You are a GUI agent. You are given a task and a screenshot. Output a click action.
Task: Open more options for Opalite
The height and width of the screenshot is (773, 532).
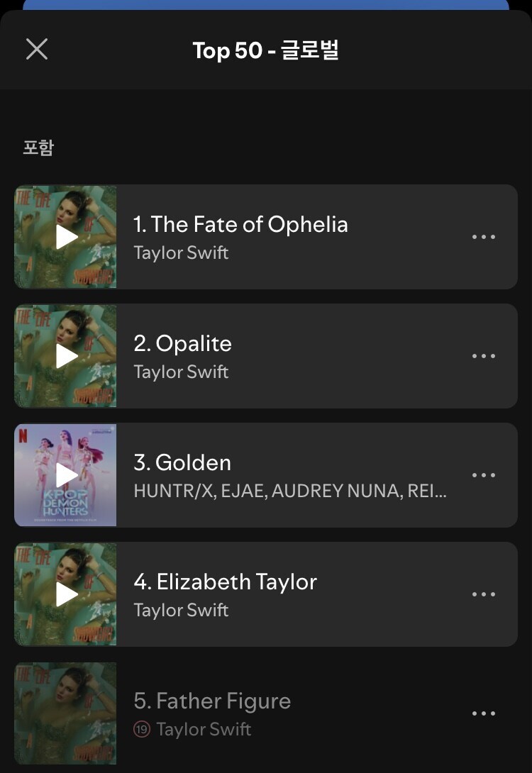(484, 356)
